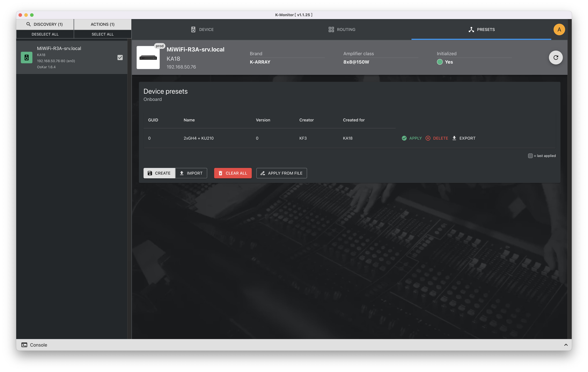Click the Name column header
This screenshot has width=588, height=372.
click(x=189, y=120)
